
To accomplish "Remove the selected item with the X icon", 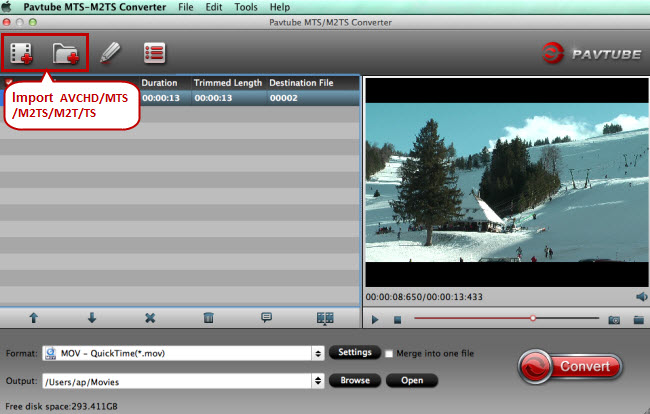I will click(150, 318).
